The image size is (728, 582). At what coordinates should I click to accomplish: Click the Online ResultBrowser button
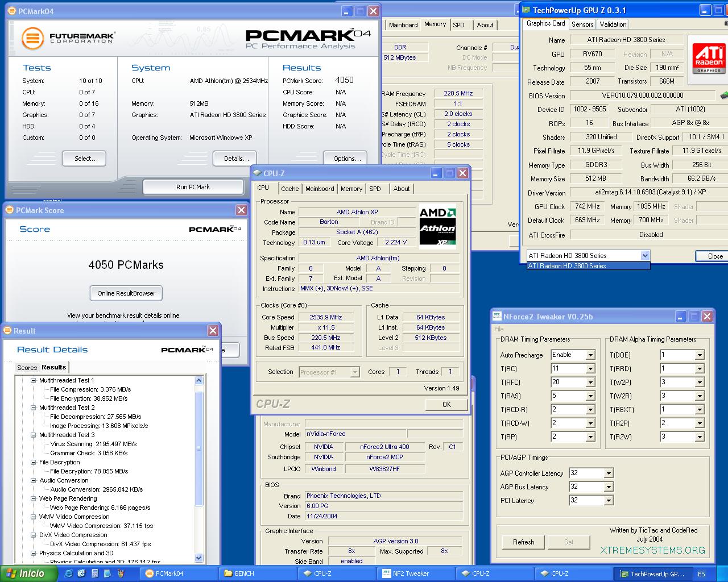(x=126, y=293)
